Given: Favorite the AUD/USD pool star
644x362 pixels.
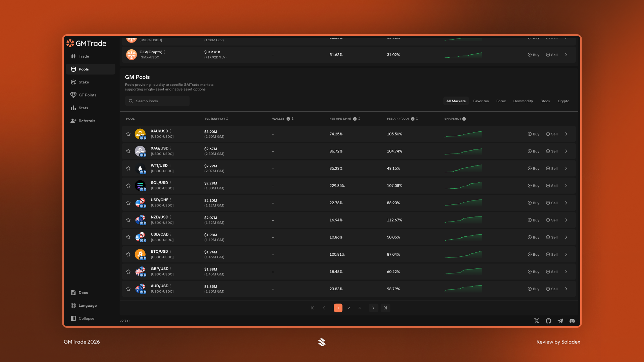Looking at the screenshot, I should (x=128, y=289).
